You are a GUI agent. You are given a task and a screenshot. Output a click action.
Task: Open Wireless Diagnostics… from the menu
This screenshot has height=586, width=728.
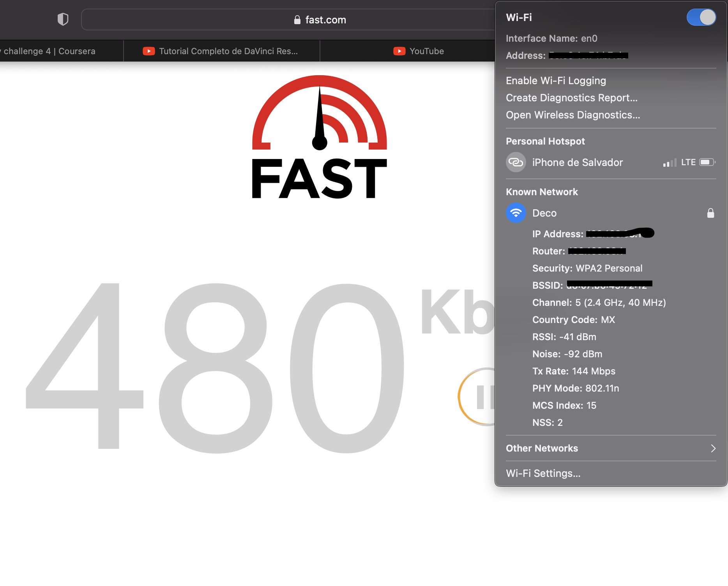tap(573, 115)
